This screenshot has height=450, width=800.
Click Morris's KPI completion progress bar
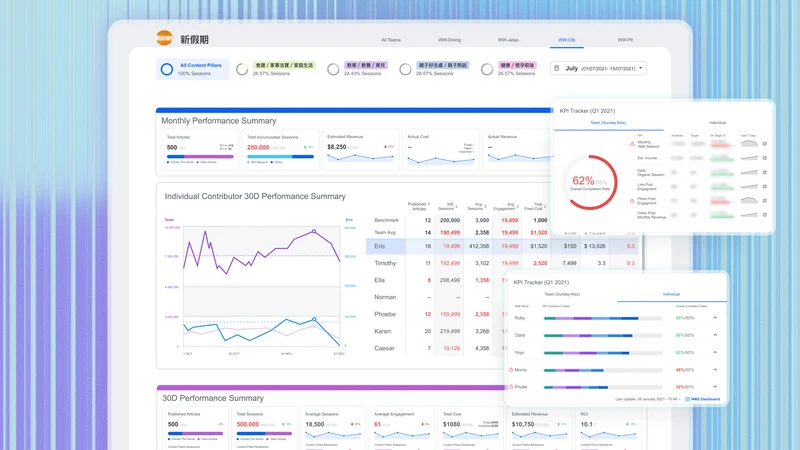coord(603,370)
